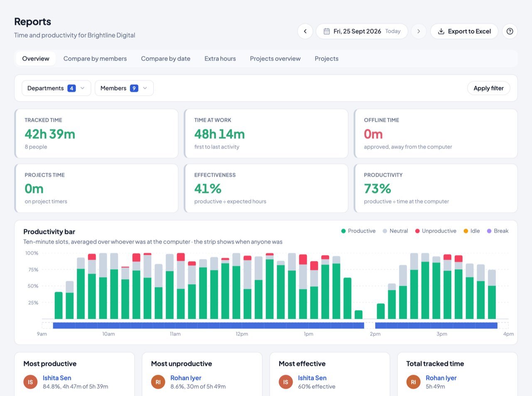This screenshot has width=532, height=396.
Task: Click the Export to Excel button
Action: [x=464, y=31]
